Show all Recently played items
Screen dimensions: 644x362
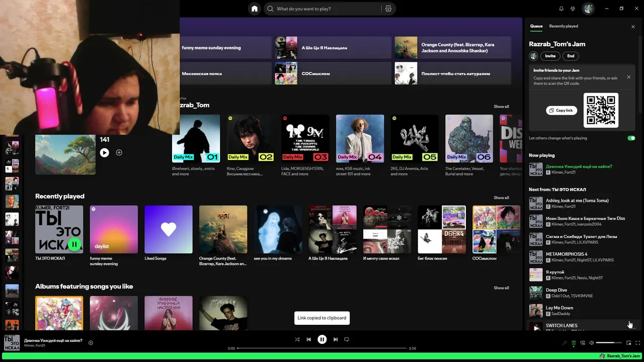pyautogui.click(x=501, y=198)
